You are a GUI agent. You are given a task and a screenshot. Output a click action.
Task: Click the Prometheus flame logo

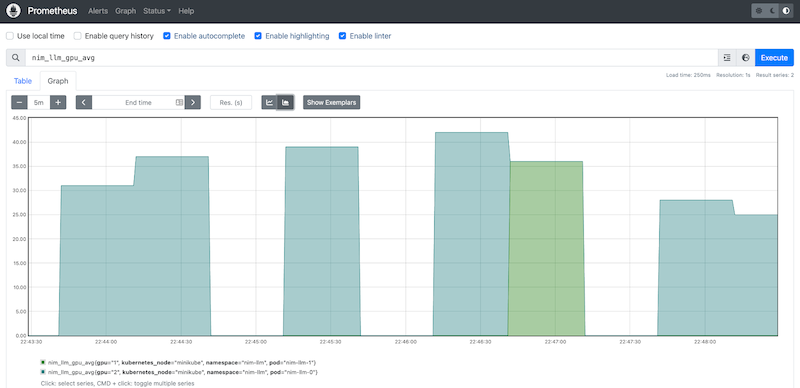pyautogui.click(x=14, y=11)
